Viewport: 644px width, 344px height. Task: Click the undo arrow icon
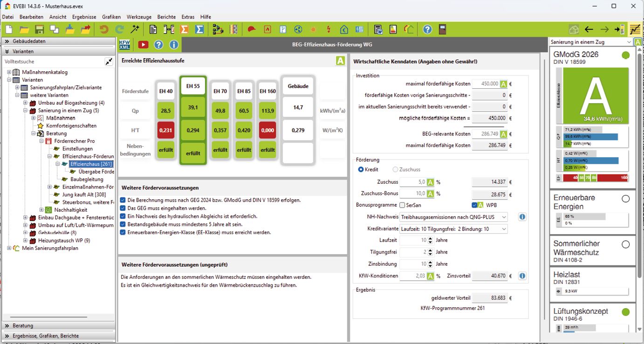click(x=103, y=29)
